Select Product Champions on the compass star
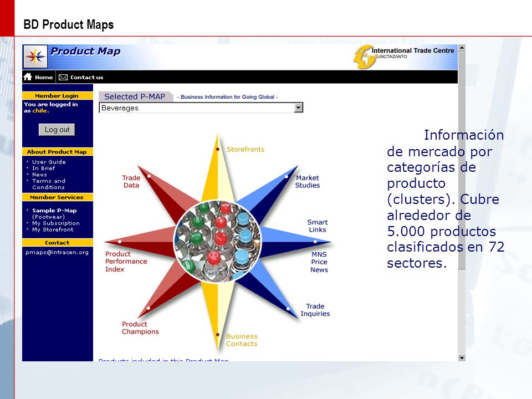Screen dimensions: 532x399 click(140, 328)
